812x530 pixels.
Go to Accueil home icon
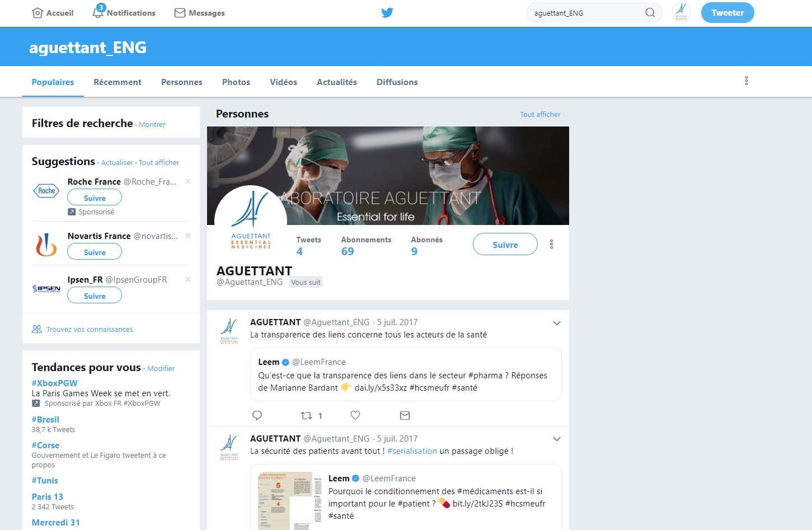tap(37, 13)
